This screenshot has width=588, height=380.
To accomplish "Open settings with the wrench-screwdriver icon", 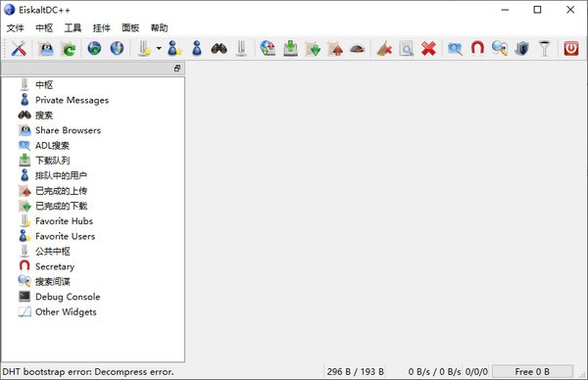I will 19,48.
